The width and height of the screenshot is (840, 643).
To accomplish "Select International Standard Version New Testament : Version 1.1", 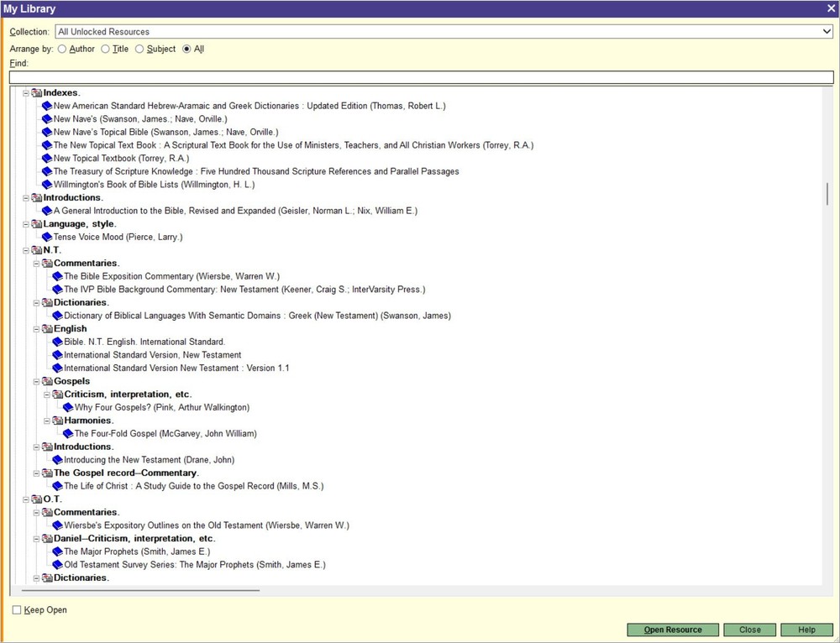I will tap(176, 369).
